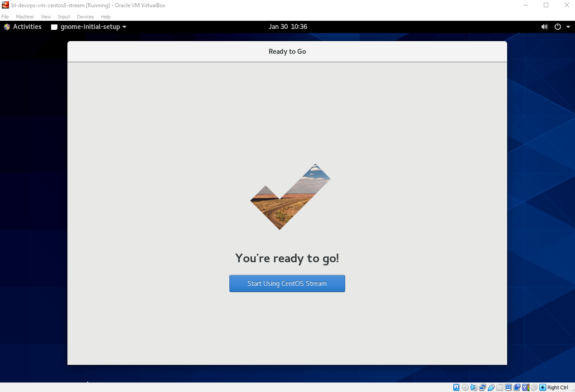
Task: Click the optical disc indicator in status bar
Action: tap(465, 387)
